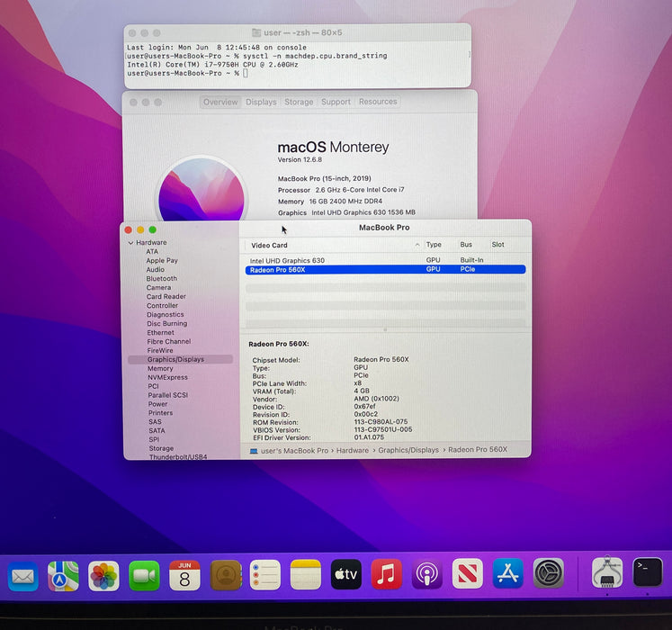The height and width of the screenshot is (630, 672).
Task: Open the App Store in the Dock
Action: point(508,573)
